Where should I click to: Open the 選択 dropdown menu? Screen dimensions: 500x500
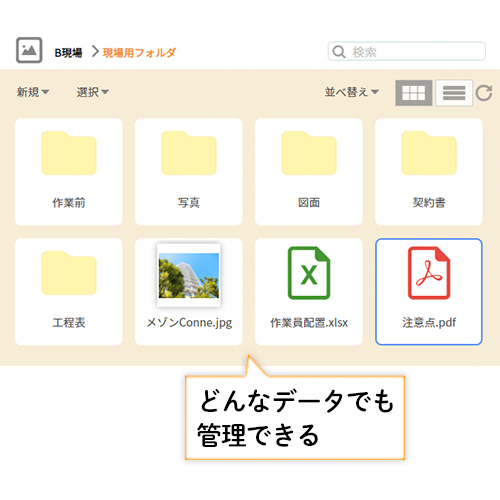[x=92, y=92]
